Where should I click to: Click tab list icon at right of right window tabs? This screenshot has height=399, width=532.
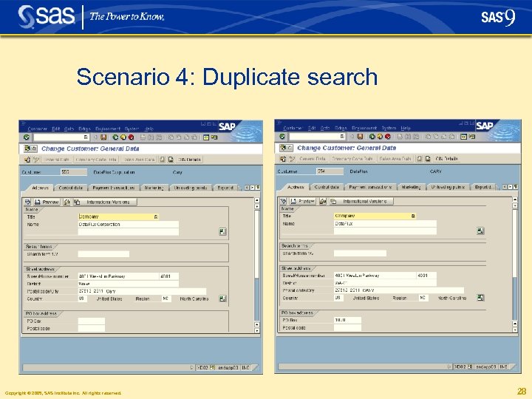click(x=516, y=187)
